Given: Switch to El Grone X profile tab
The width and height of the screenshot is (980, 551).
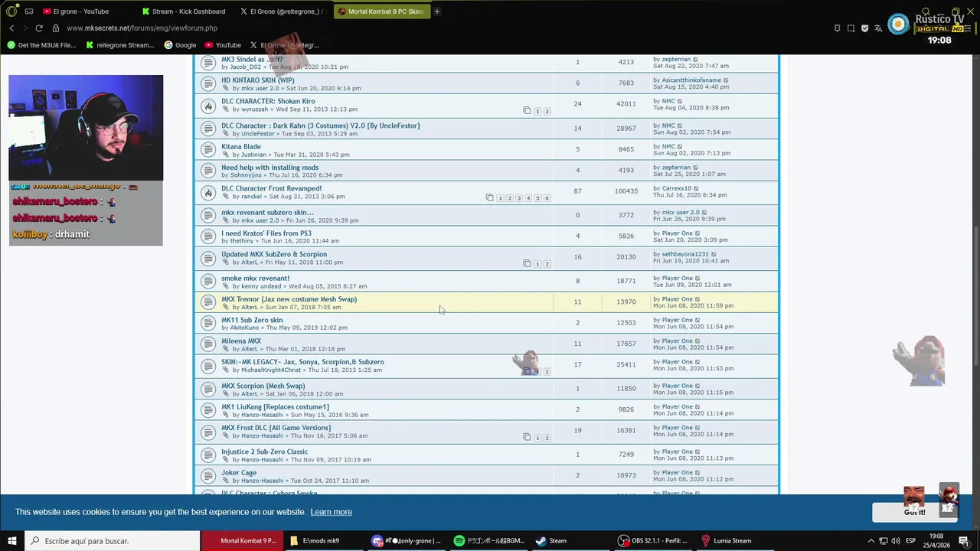Looking at the screenshot, I should tap(282, 11).
